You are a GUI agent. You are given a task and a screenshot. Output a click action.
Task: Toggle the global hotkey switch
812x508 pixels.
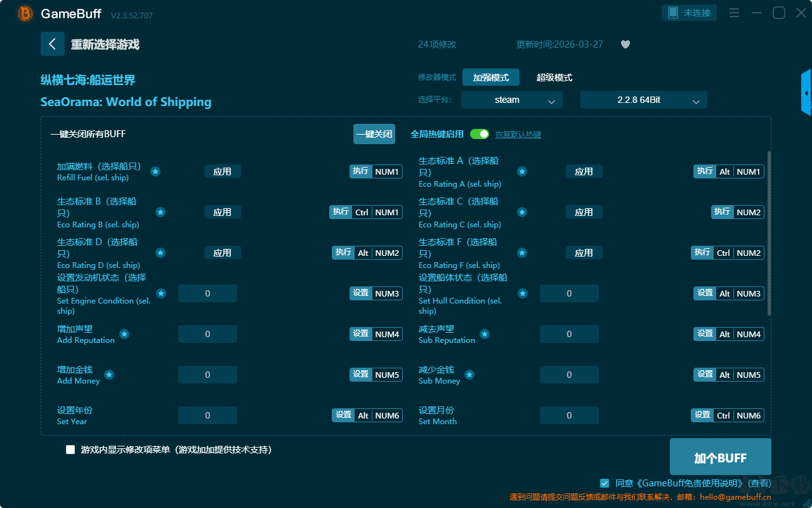pyautogui.click(x=480, y=134)
